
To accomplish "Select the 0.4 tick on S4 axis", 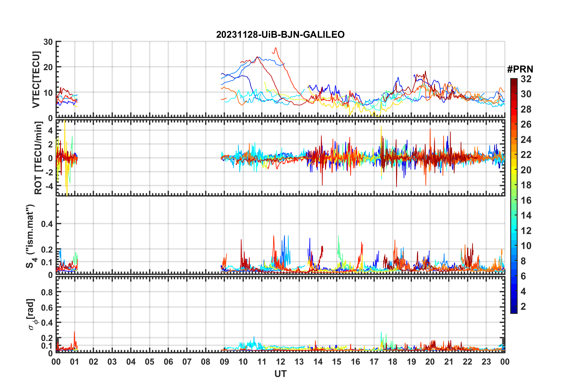I will click(x=47, y=224).
